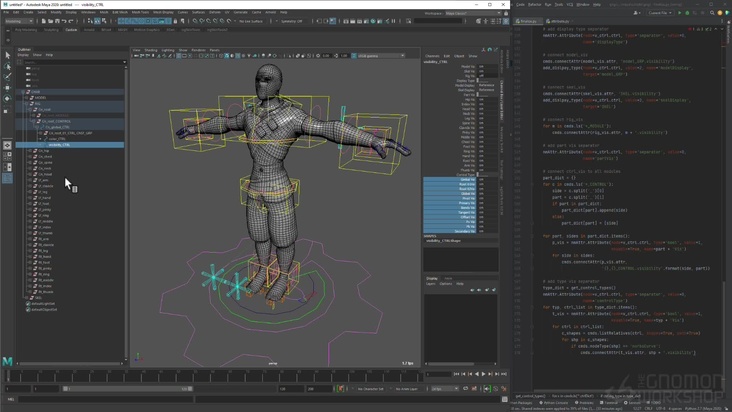Click the Maya logo icon at bottom left
The width and height of the screenshot is (732, 412).
click(8, 361)
